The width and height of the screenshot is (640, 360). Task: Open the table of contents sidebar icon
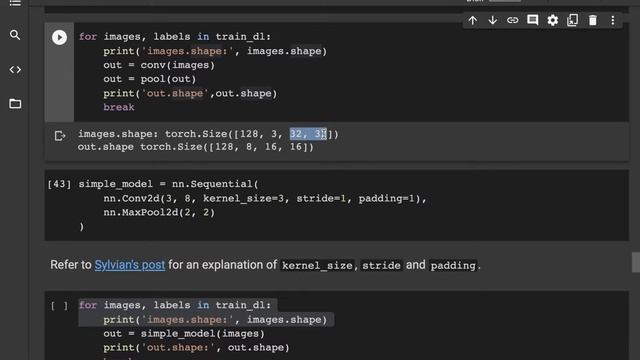[15, 3]
